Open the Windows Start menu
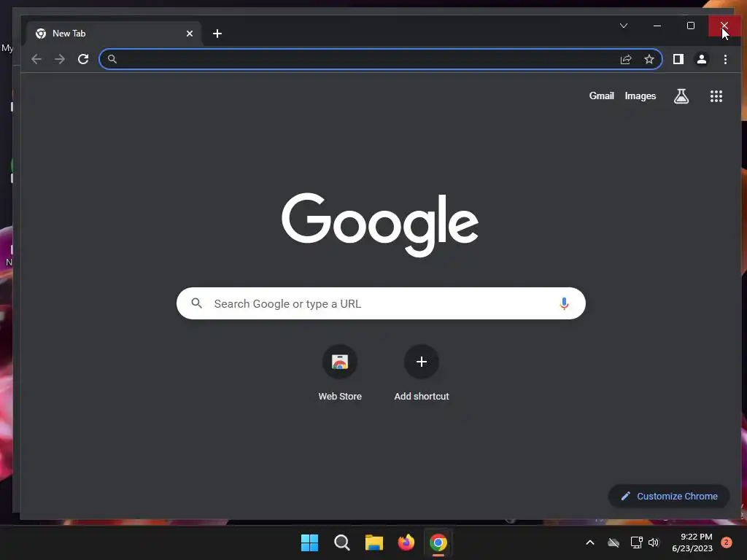747x560 pixels. [x=309, y=542]
